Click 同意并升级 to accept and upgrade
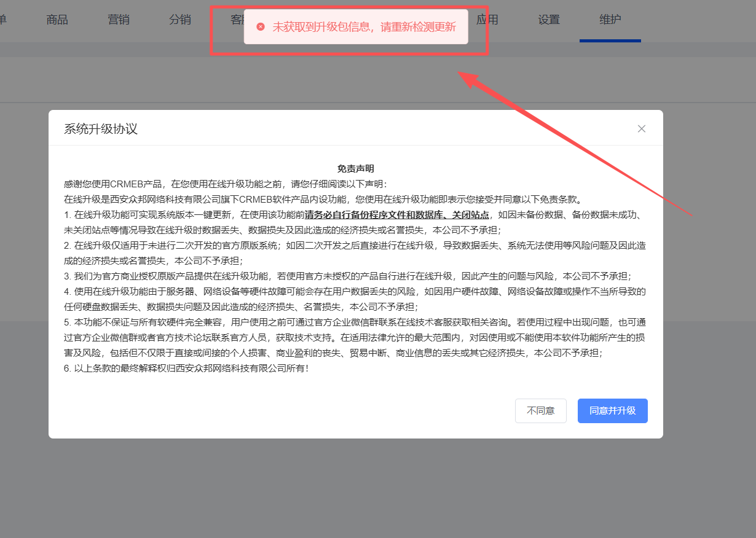The image size is (756, 538). 612,411
